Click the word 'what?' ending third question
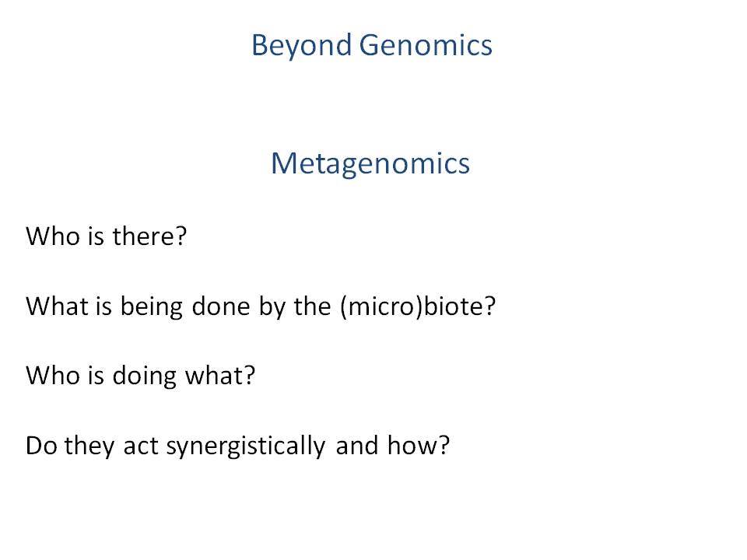Screen dimensions: 747x560 [x=220, y=376]
